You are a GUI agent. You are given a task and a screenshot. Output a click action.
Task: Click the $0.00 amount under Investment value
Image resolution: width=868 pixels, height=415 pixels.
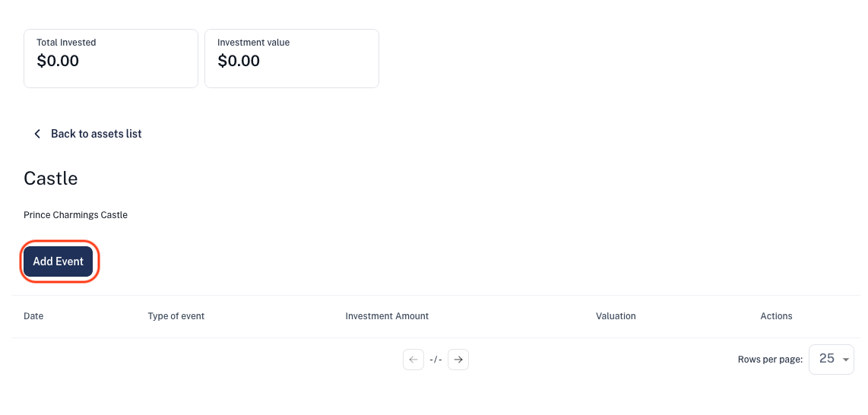pyautogui.click(x=239, y=61)
